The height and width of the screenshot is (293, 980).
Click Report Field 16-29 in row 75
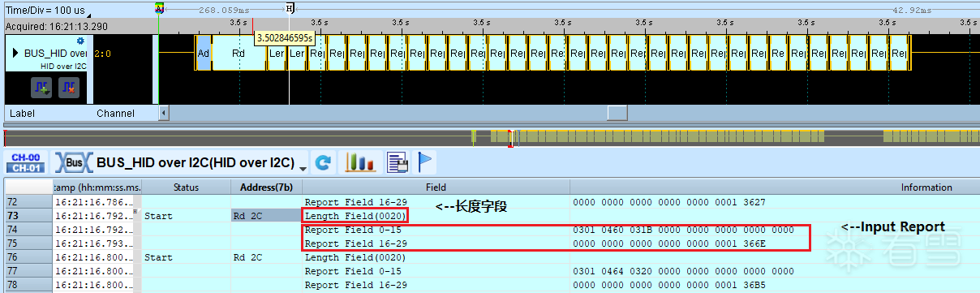pos(355,243)
